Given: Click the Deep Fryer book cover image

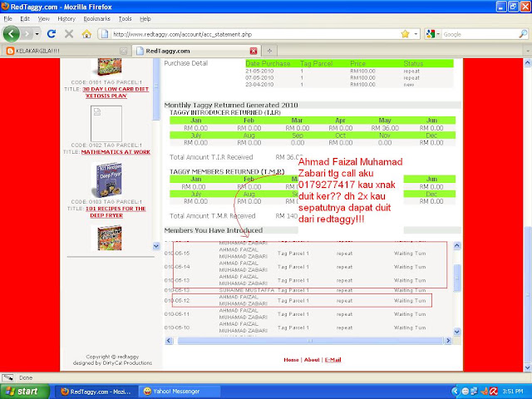Looking at the screenshot, I should [x=109, y=180].
